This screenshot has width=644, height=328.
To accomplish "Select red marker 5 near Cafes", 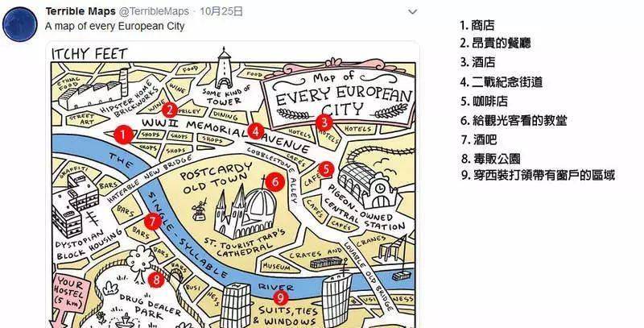I will pyautogui.click(x=326, y=169).
